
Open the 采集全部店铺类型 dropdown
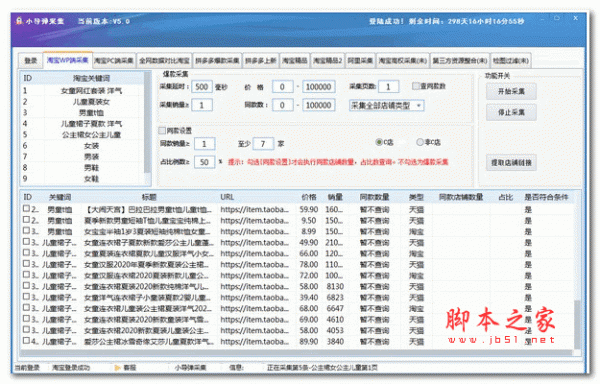point(386,106)
